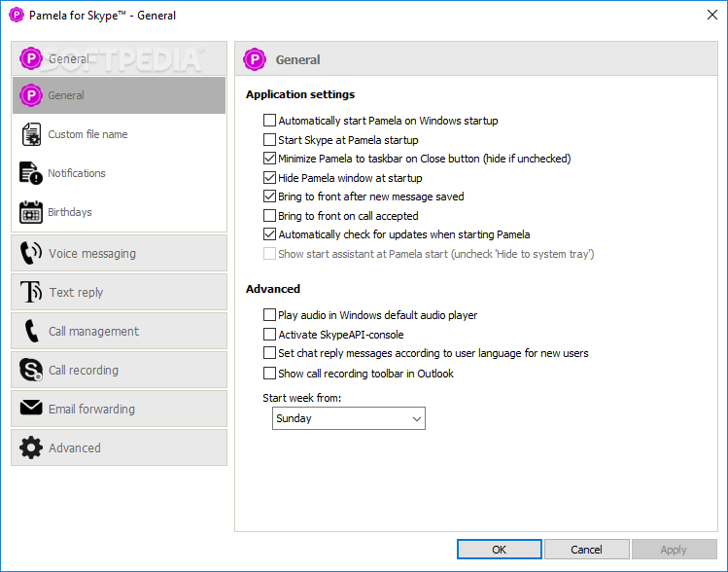Enable Play audio in Windows default player
The width and height of the screenshot is (728, 572).
point(269,314)
